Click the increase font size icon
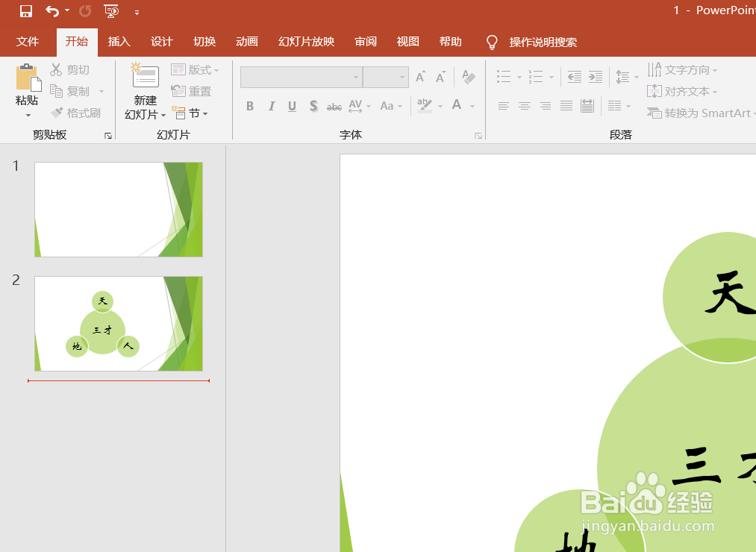The image size is (756, 552). click(x=420, y=77)
